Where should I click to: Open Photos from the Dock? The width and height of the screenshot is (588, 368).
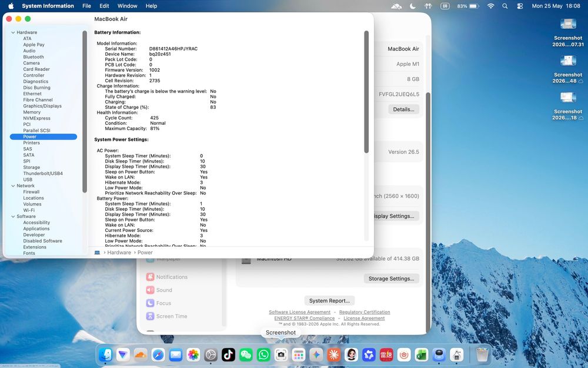193,354
